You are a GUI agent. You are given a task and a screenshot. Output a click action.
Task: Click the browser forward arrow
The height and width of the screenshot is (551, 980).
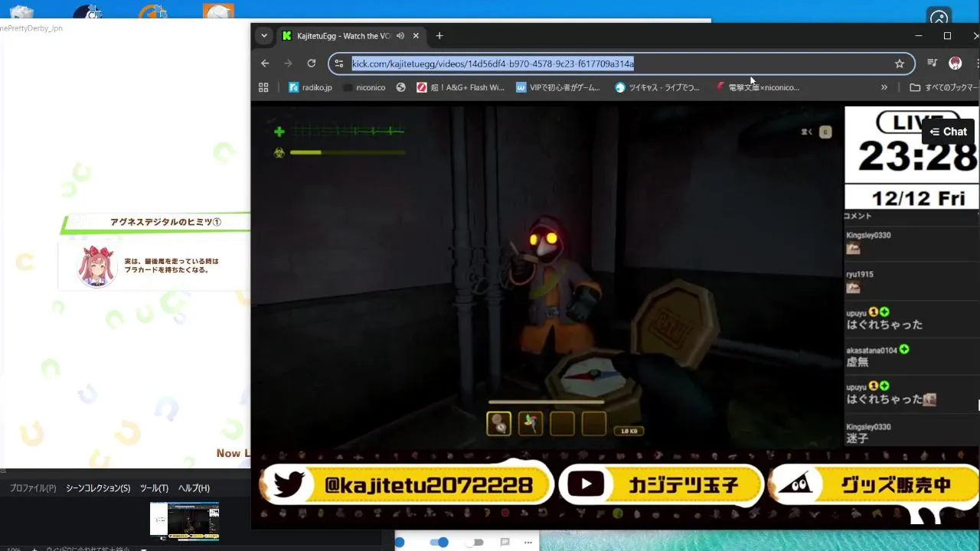pos(288,64)
